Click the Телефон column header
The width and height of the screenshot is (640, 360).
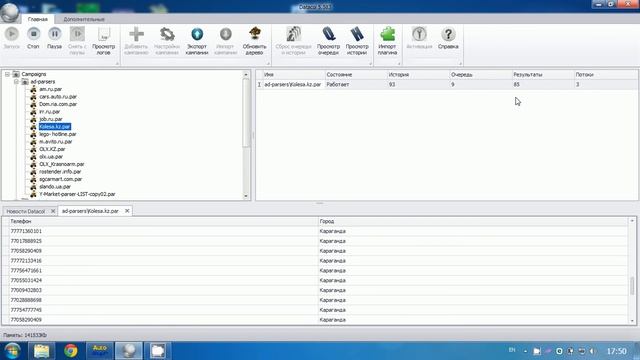[163, 221]
